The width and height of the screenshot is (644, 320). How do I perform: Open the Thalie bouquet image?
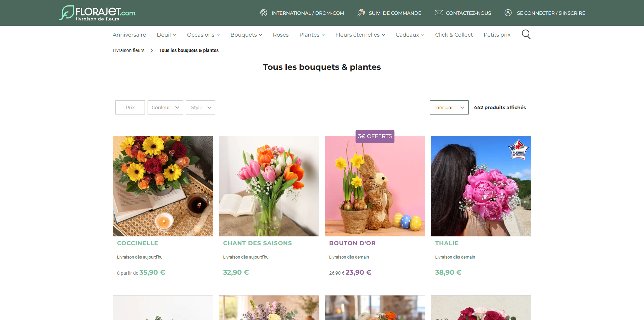(481, 186)
